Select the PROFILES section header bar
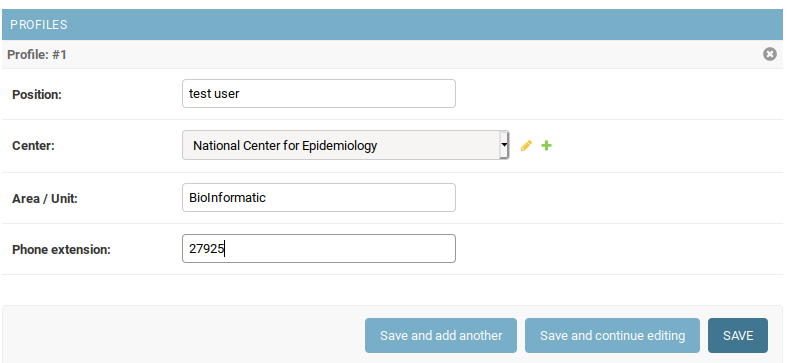789x363 pixels. click(x=392, y=25)
